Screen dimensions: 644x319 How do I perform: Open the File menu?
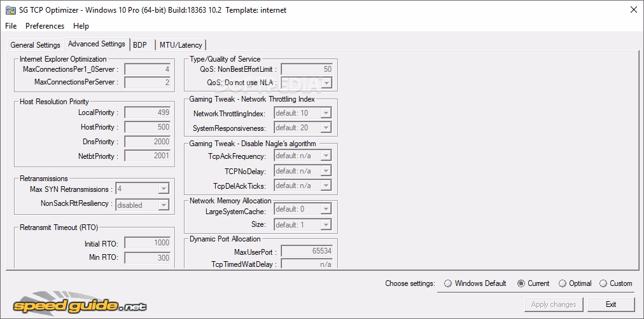[11, 26]
